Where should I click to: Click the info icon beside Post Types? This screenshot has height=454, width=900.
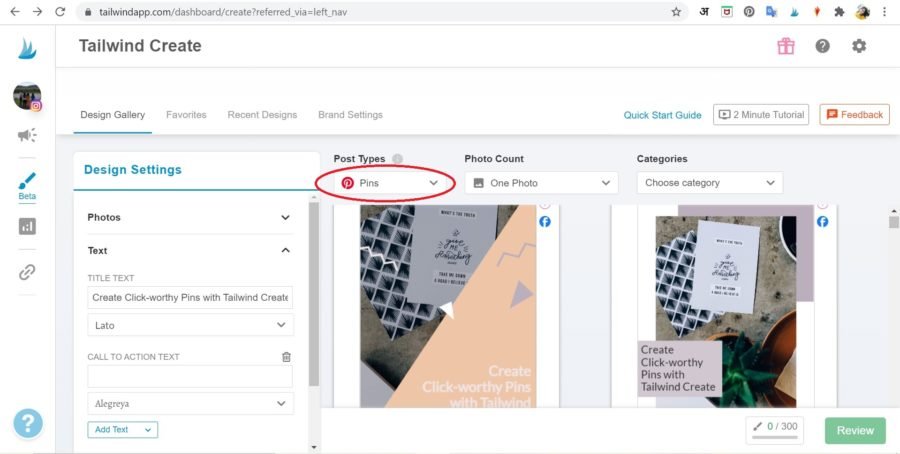(x=397, y=159)
